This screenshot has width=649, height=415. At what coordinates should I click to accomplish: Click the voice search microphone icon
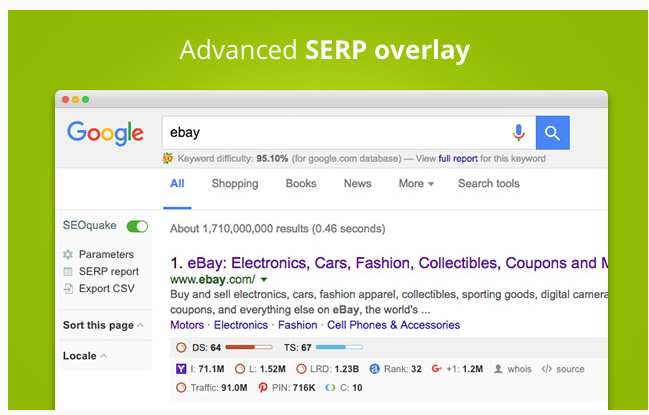pos(518,133)
